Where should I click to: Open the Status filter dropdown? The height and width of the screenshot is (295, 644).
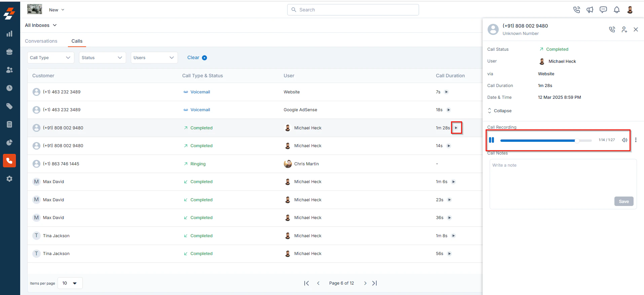[x=102, y=58]
